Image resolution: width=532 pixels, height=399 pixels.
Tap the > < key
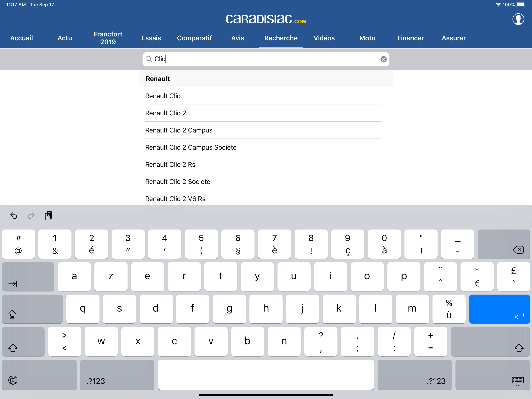click(x=64, y=342)
